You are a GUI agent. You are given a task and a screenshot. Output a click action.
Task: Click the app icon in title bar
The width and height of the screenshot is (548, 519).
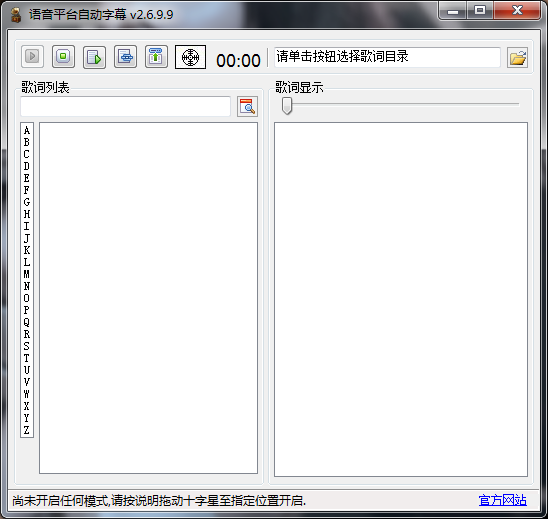coord(15,15)
